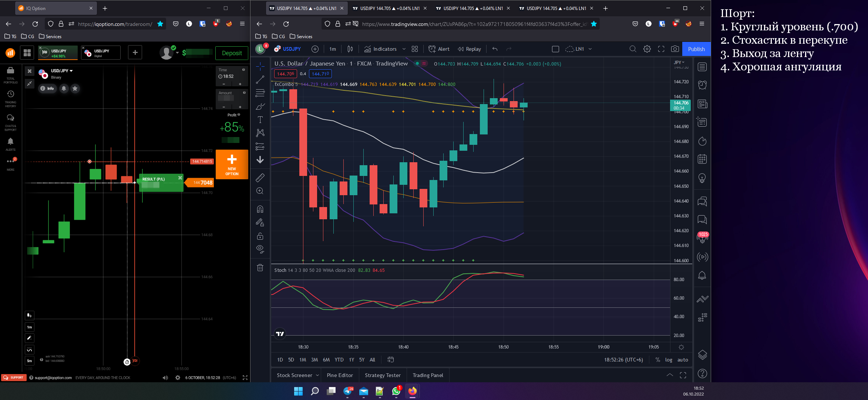This screenshot has width=868, height=400.
Task: Take a chart snapshot with camera icon
Action: (675, 49)
